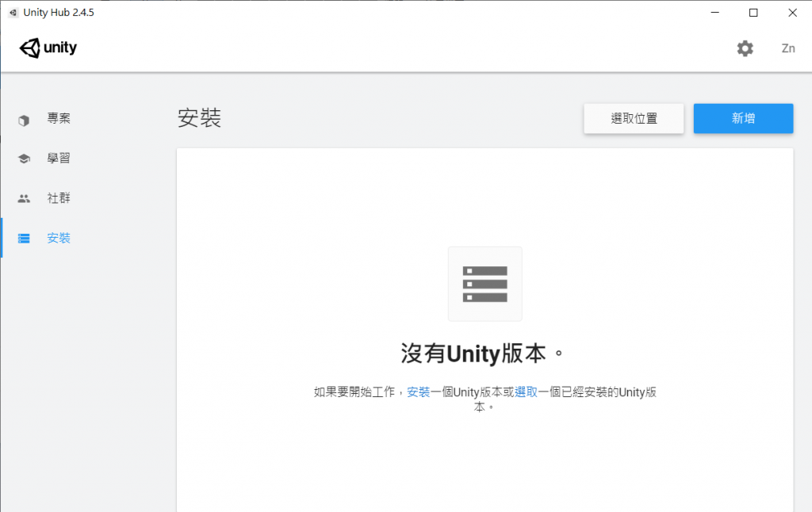Click the 沒有Unity版本 heading text

(481, 353)
